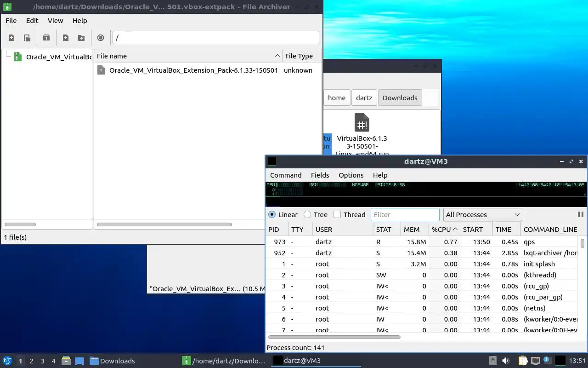Click the unknown-file icon beside Oracle_VM_VirtualBox_Extension_Pack
This screenshot has width=588, height=368.
(x=101, y=70)
